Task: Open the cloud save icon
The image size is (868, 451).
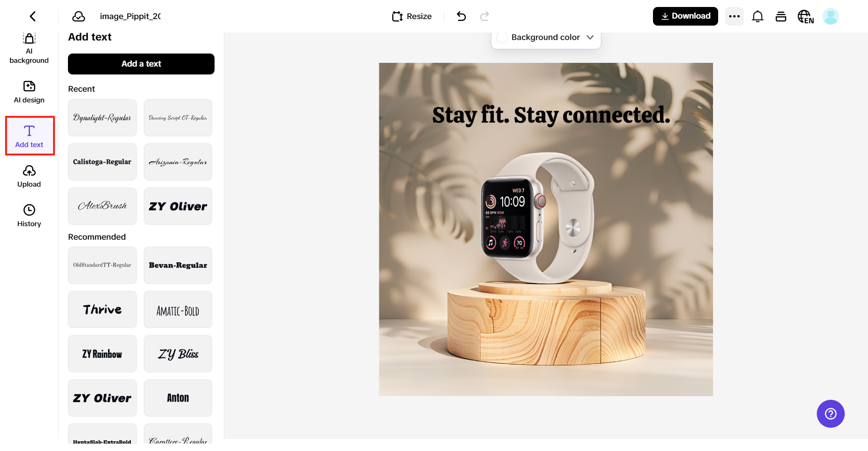Action: pos(79,16)
